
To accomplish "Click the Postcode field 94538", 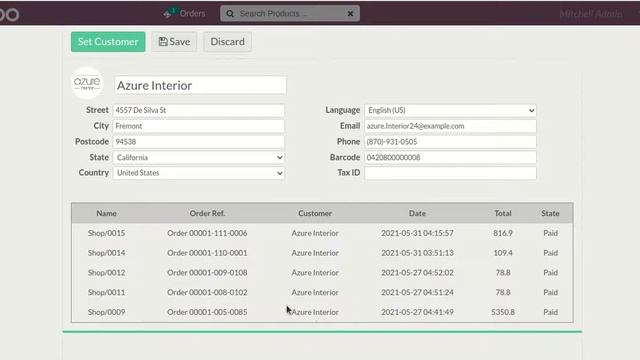I will pyautogui.click(x=199, y=142).
